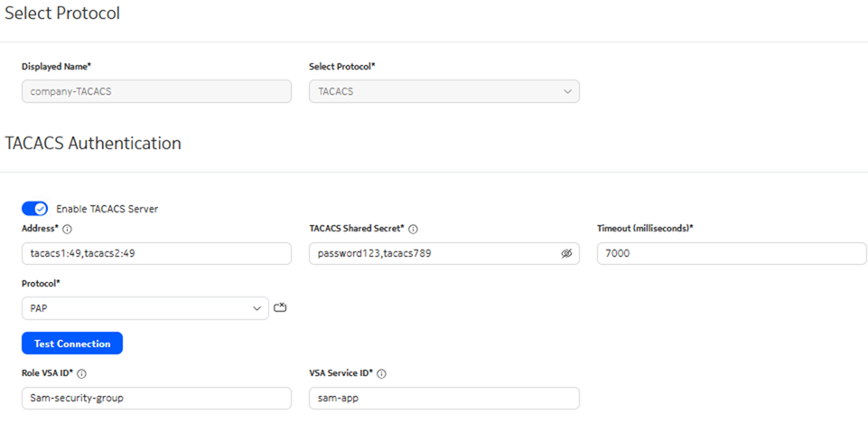Click the clear icon next to PAP dropdown
Screen dimensions: 868x424
click(x=280, y=308)
